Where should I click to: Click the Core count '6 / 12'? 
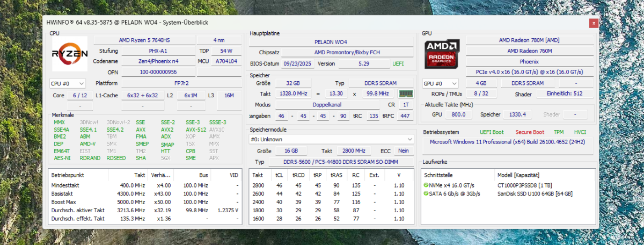tap(80, 95)
